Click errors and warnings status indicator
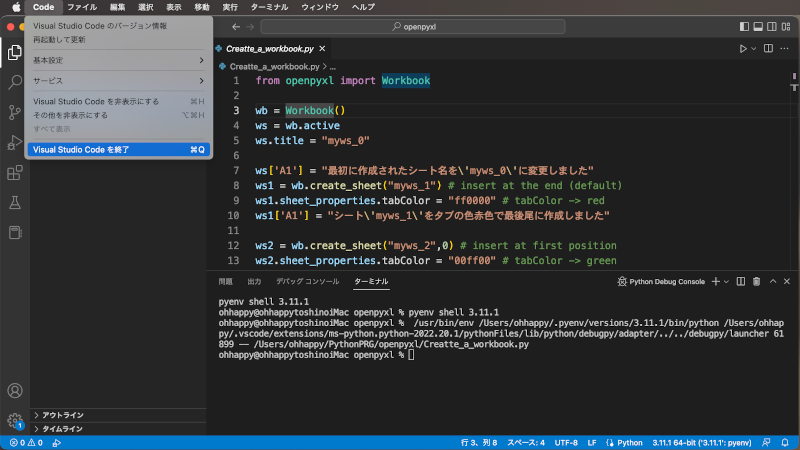 [26, 443]
